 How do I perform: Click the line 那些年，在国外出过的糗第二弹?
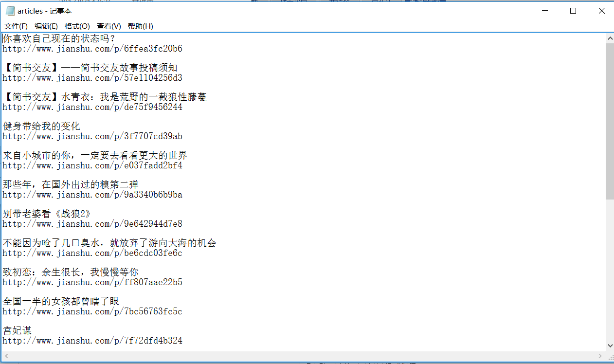pyautogui.click(x=71, y=185)
